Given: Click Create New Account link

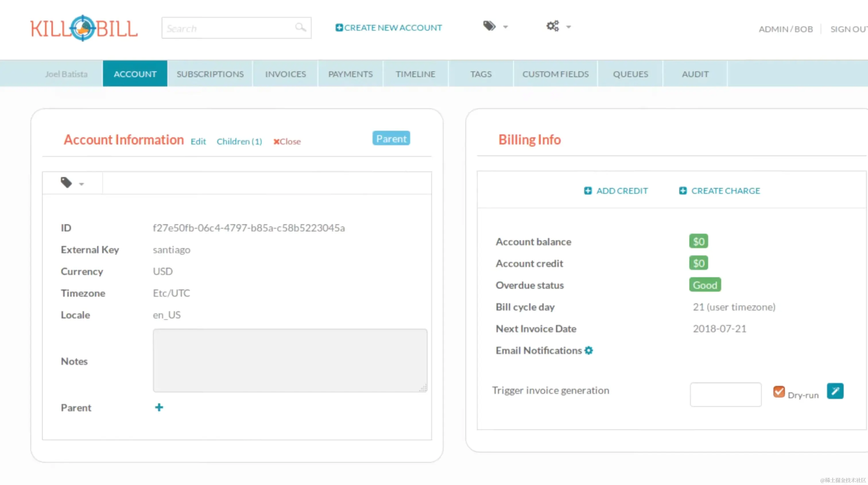Looking at the screenshot, I should [x=389, y=28].
